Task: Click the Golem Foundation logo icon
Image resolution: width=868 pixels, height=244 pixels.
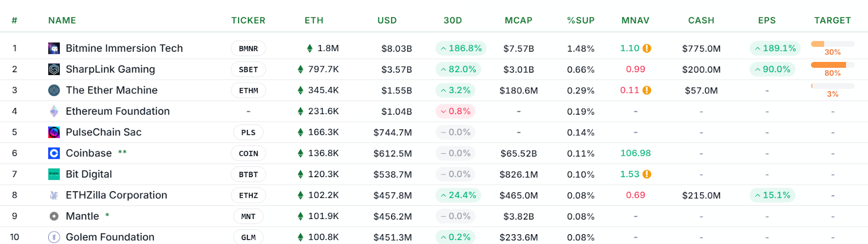Action: click(54, 237)
